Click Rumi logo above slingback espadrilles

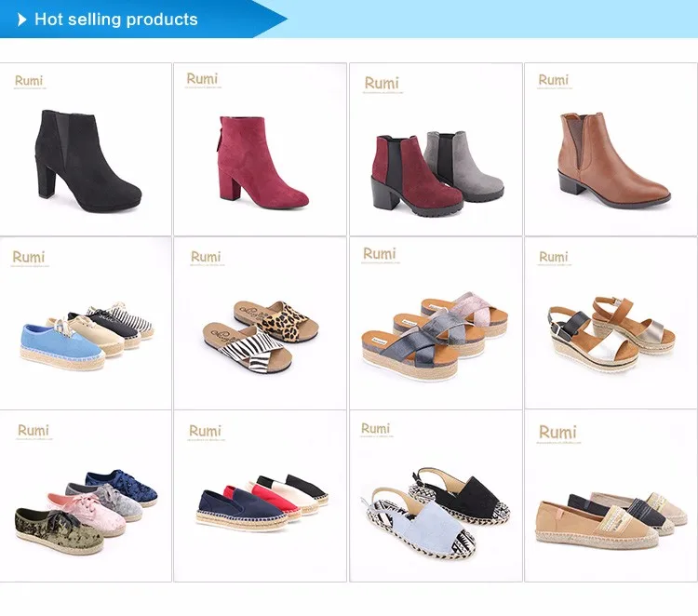click(376, 429)
